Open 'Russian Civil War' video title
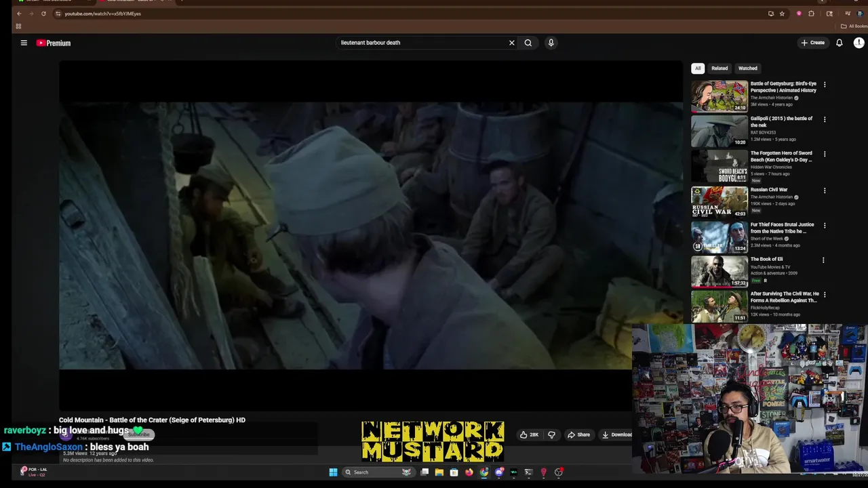The width and height of the screenshot is (868, 488). (x=769, y=190)
